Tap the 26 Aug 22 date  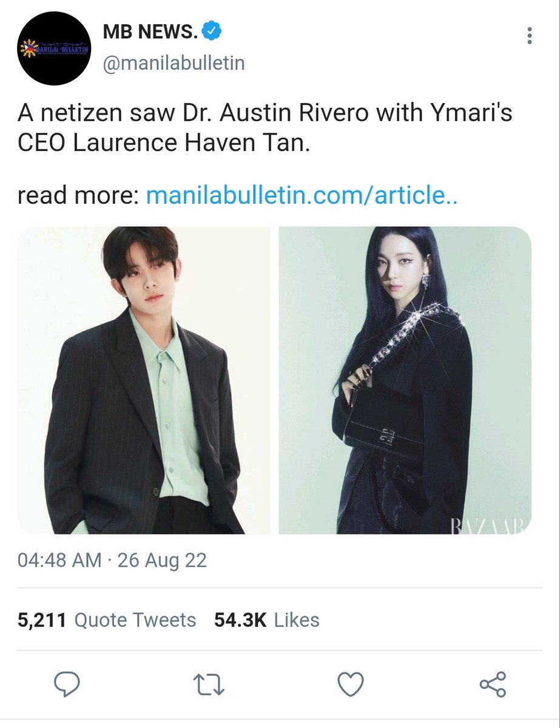click(x=162, y=560)
